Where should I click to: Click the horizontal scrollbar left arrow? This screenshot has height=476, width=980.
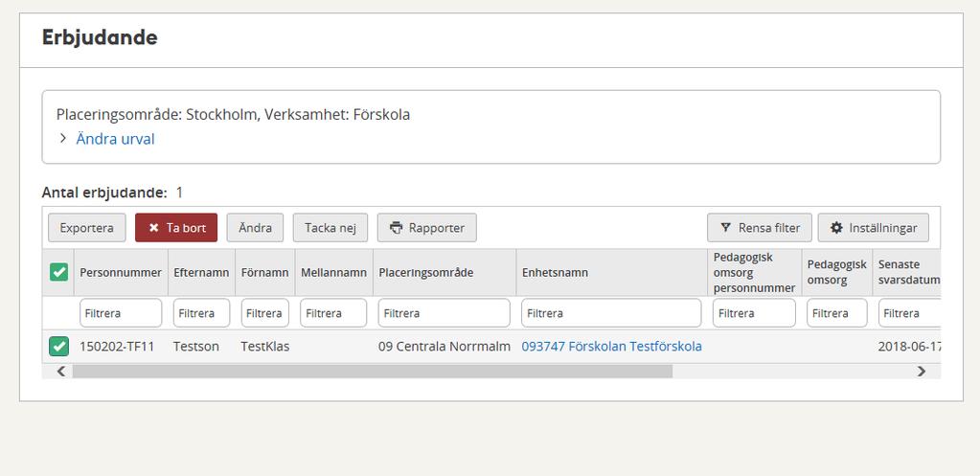pyautogui.click(x=60, y=371)
